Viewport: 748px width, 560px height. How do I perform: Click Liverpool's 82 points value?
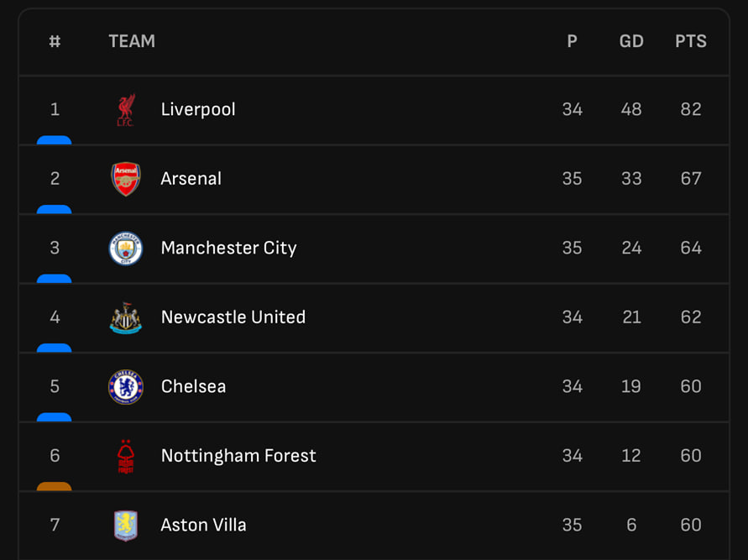[x=691, y=110]
